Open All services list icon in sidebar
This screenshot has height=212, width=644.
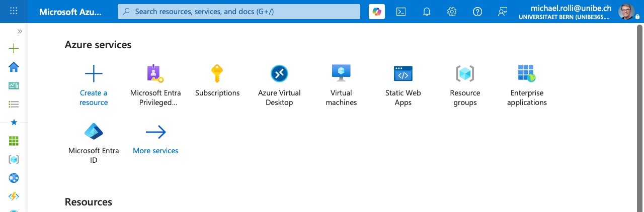click(14, 104)
